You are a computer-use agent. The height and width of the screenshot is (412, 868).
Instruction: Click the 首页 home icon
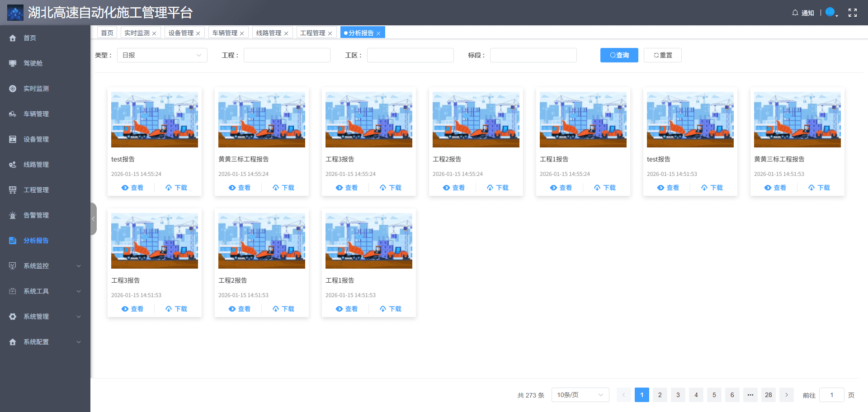12,38
